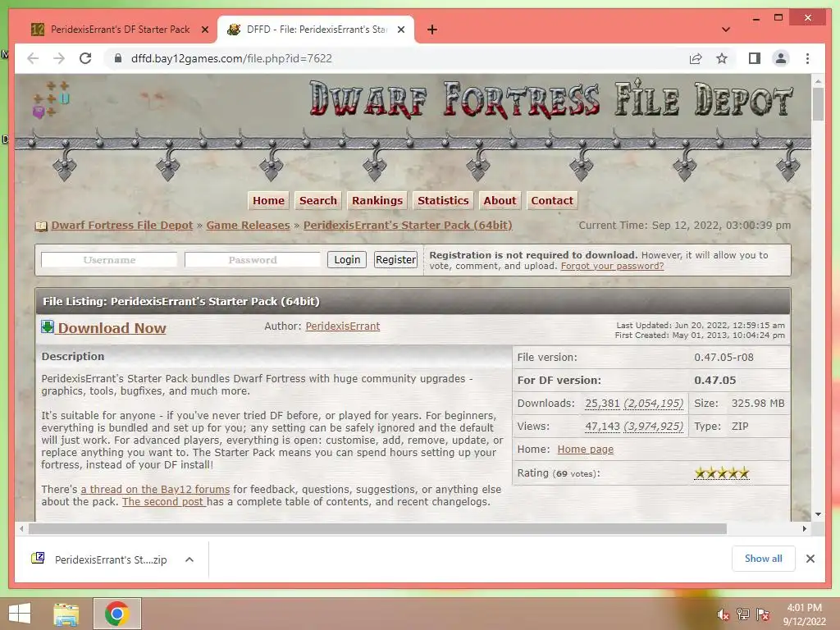The height and width of the screenshot is (630, 840).
Task: Open the Rankings navigation item
Action: [x=377, y=200]
